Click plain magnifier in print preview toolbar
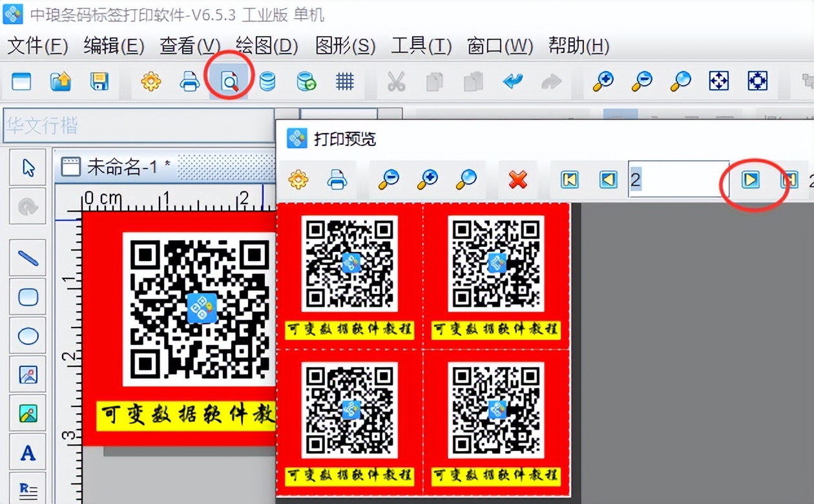Viewport: 814px width, 504px height. 466,179
